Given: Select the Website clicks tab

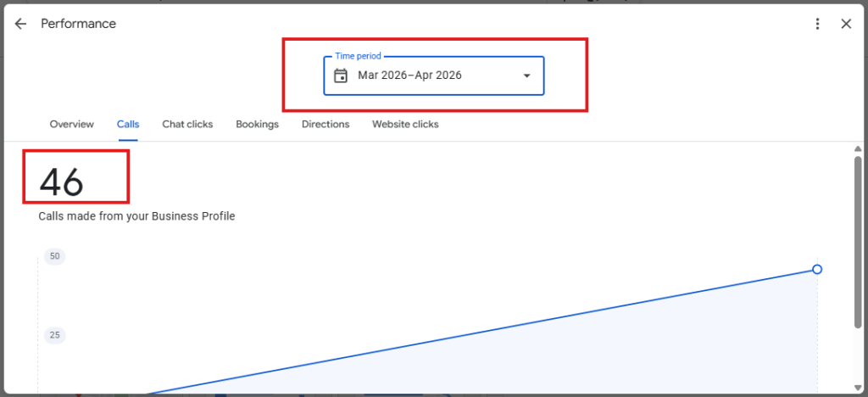Looking at the screenshot, I should (405, 124).
